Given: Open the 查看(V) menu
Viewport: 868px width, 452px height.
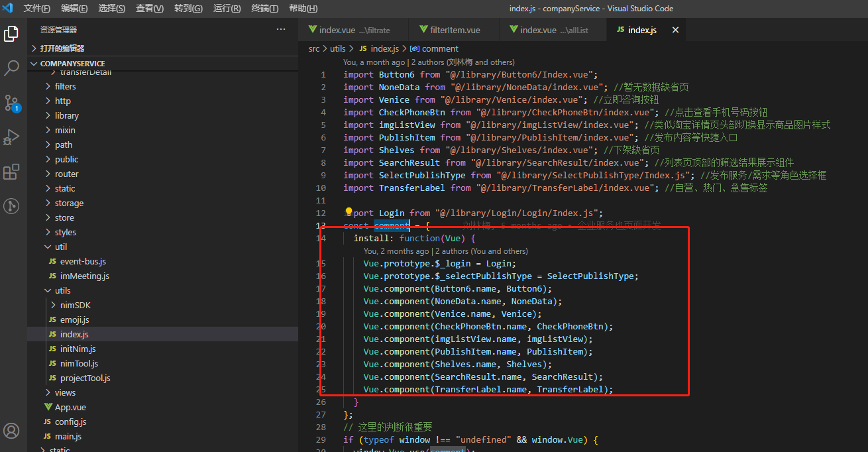Looking at the screenshot, I should (150, 9).
